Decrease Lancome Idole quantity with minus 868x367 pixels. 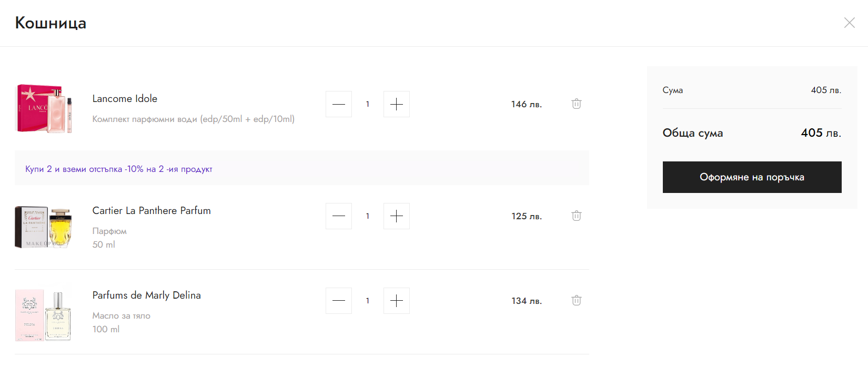click(x=339, y=104)
